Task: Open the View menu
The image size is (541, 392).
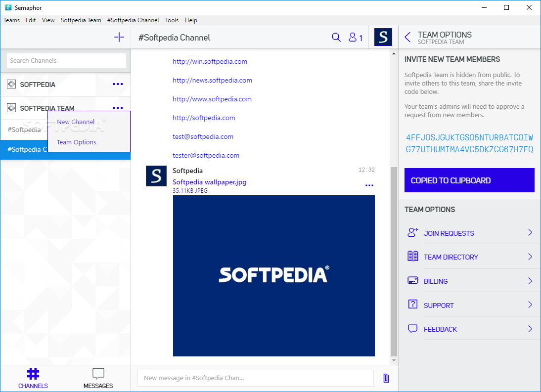Action: (48, 20)
